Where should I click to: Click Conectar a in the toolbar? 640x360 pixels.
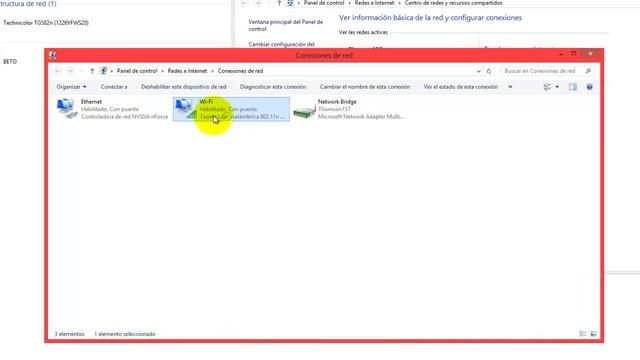click(114, 87)
